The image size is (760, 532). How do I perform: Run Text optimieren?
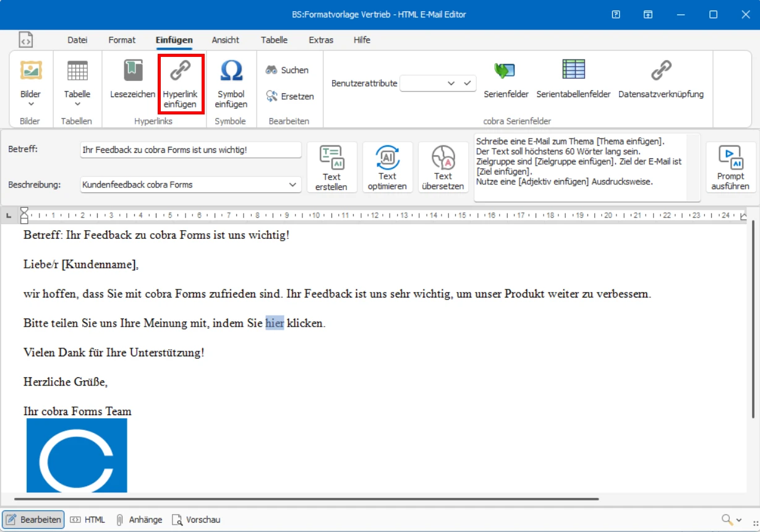(387, 166)
